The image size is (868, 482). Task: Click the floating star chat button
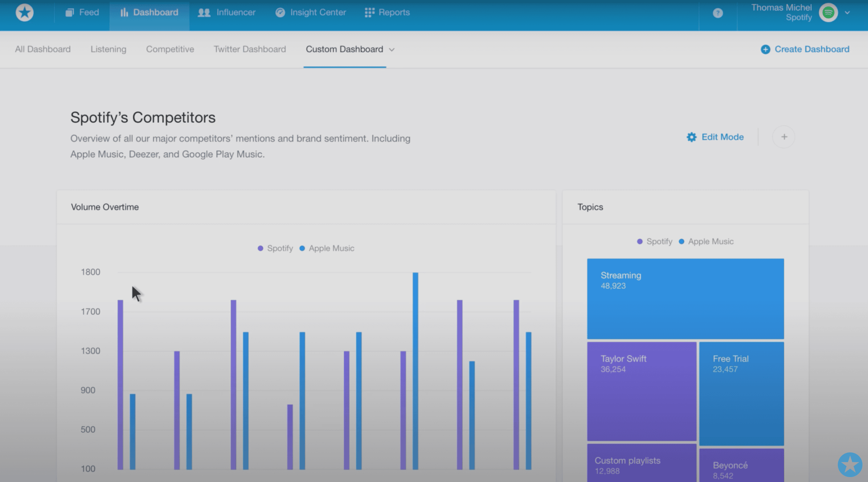pos(850,464)
